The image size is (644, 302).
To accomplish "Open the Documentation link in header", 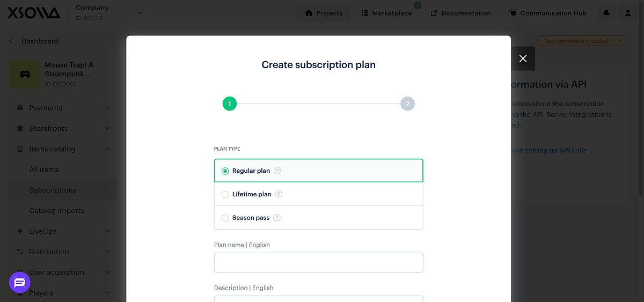I will (x=460, y=13).
